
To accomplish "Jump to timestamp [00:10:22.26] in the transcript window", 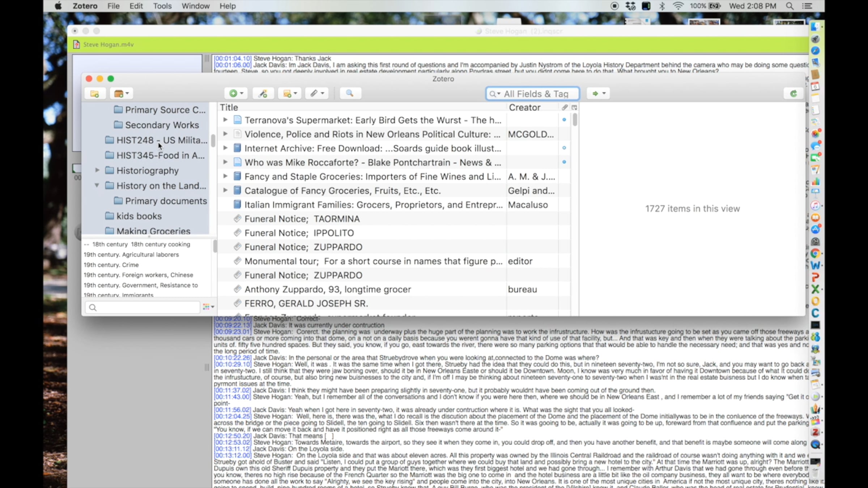I will click(233, 358).
